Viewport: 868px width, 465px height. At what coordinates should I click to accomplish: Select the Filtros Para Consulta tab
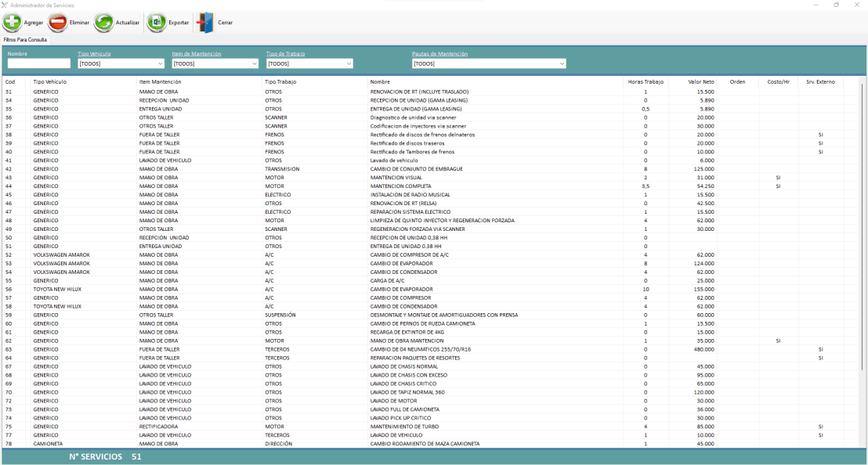coord(25,39)
